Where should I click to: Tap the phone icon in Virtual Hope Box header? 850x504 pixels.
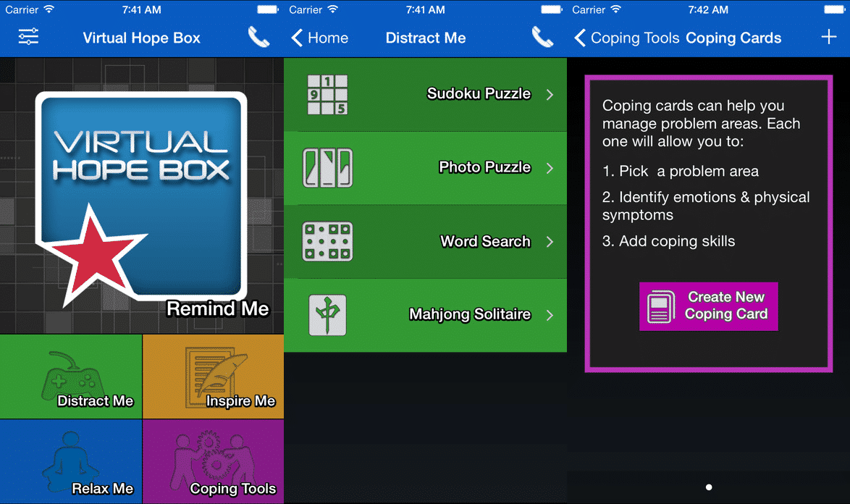coord(258,37)
